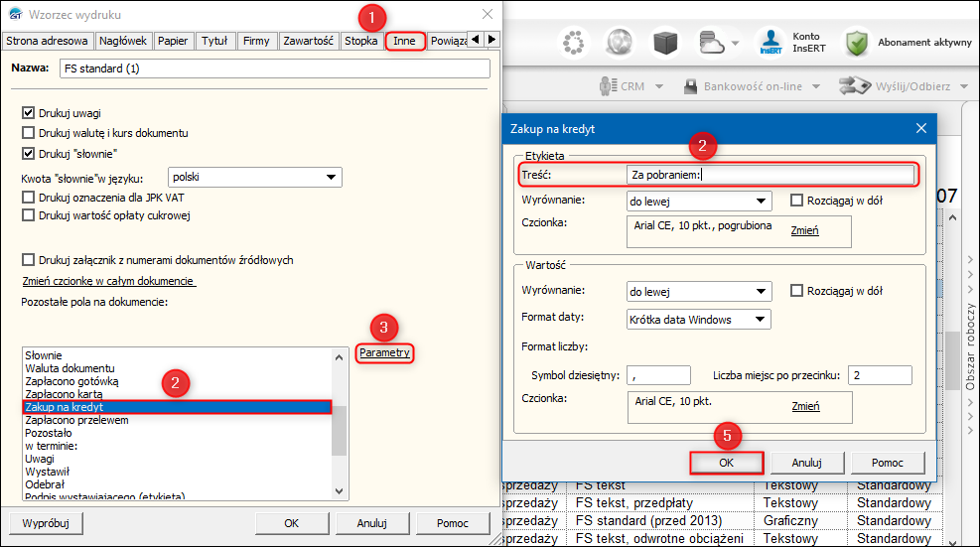
Task: Click the dark cube icon in toolbar
Action: tap(665, 43)
